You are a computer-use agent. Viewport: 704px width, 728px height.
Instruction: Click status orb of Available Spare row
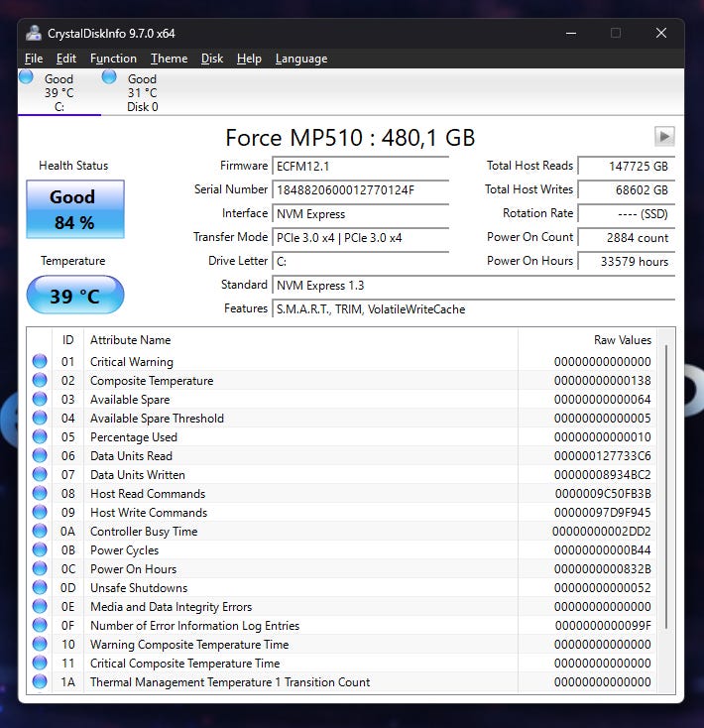pos(40,399)
